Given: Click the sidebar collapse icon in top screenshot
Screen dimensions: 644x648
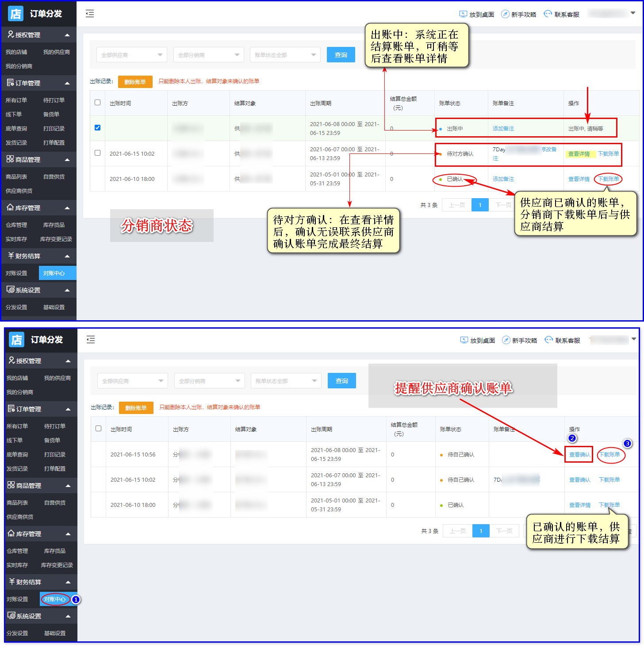Looking at the screenshot, I should pos(90,14).
